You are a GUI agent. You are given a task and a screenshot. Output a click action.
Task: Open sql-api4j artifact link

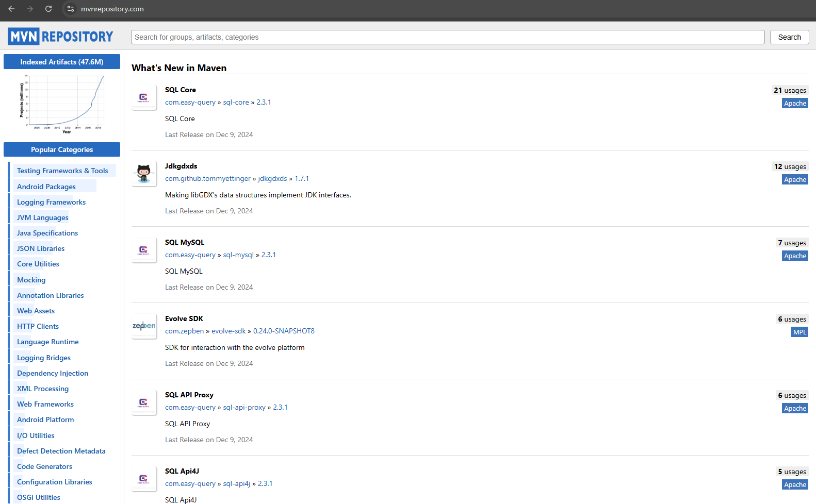coord(237,483)
